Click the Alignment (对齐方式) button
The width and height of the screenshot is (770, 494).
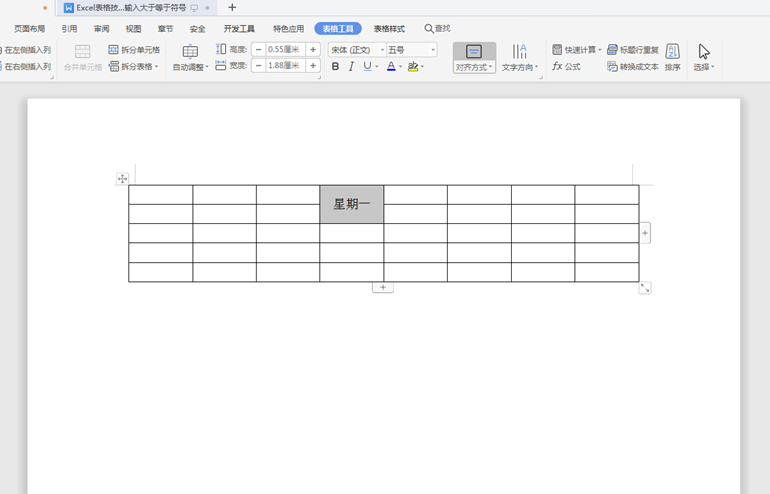pos(474,58)
